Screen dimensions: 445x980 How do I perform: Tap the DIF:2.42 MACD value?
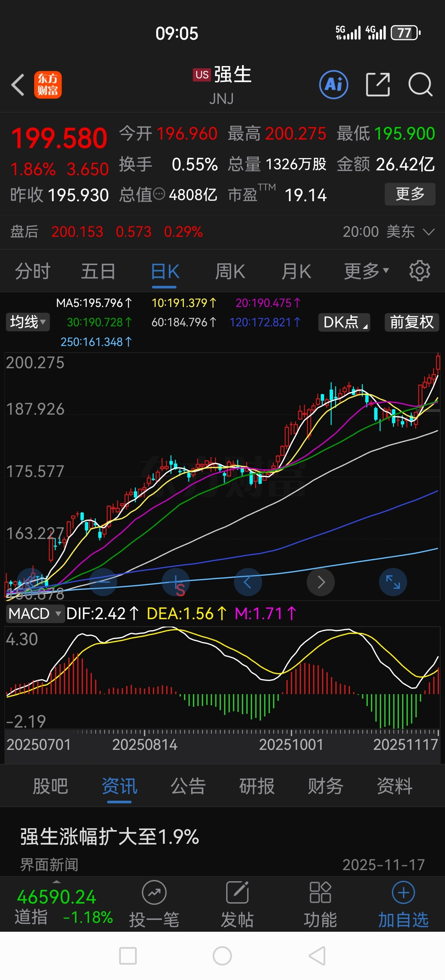[103, 614]
